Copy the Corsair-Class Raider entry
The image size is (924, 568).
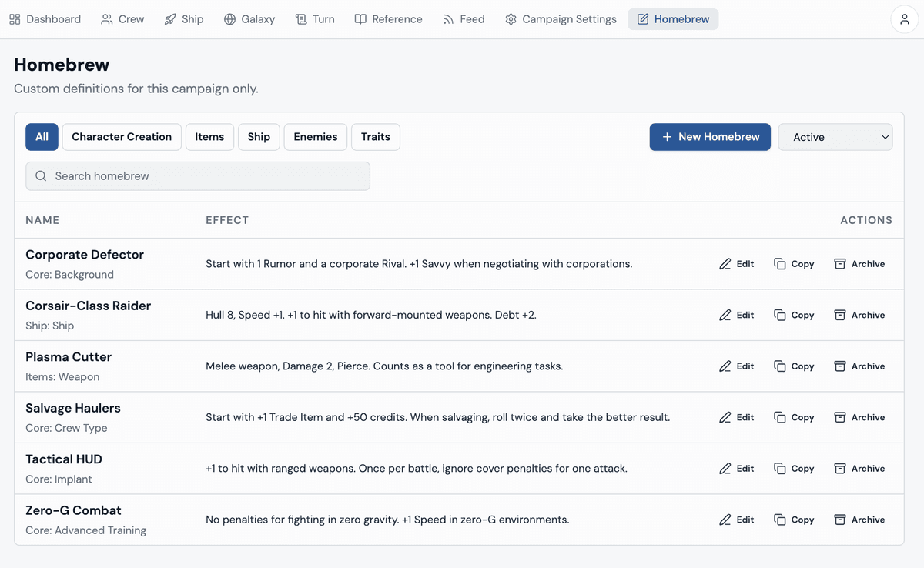click(794, 315)
